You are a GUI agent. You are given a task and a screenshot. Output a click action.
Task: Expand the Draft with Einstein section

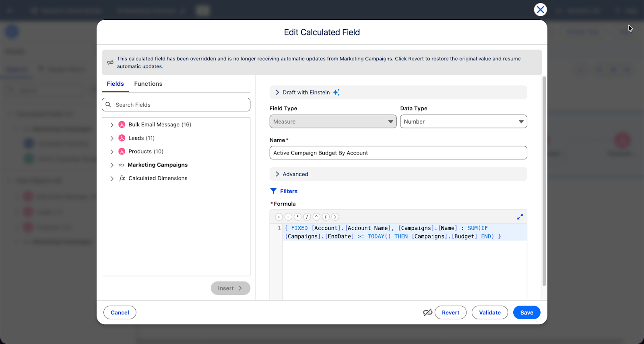pos(277,92)
